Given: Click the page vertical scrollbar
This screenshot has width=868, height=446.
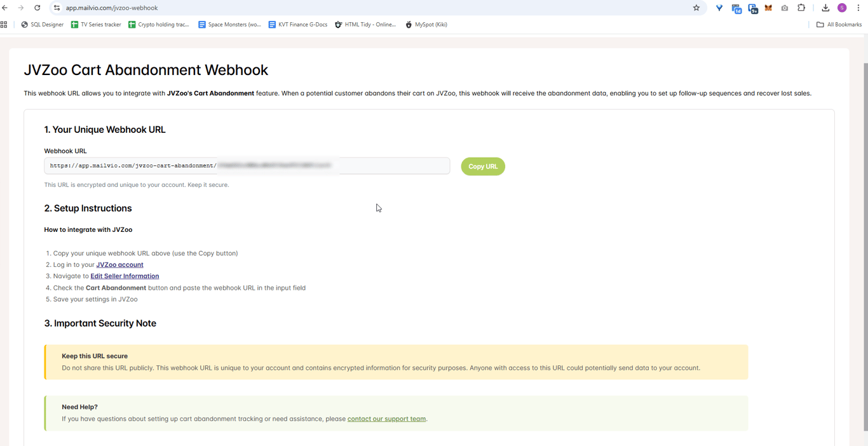Looking at the screenshot, I should 865,248.
